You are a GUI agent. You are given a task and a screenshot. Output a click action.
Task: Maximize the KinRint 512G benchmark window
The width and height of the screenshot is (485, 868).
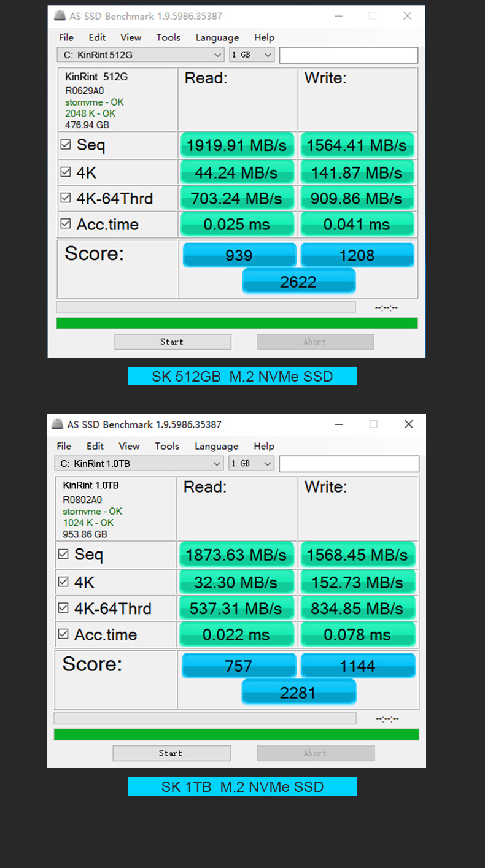tap(373, 16)
